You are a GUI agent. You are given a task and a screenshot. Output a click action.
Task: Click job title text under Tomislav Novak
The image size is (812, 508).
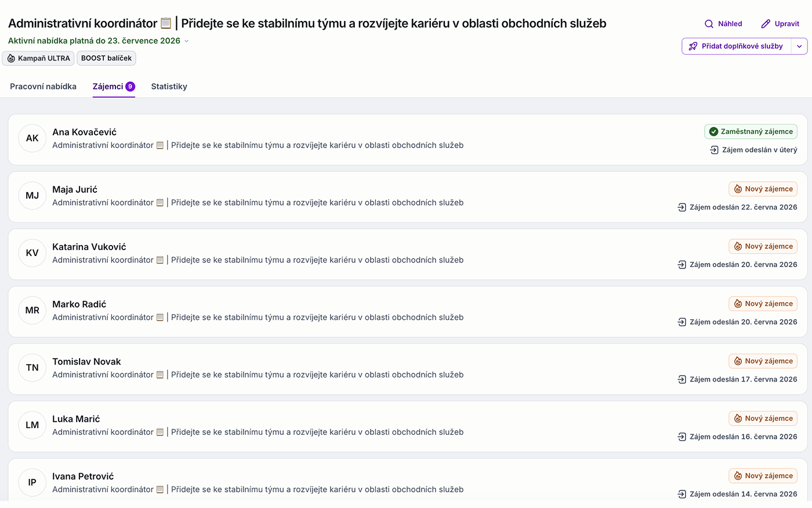[x=258, y=376]
